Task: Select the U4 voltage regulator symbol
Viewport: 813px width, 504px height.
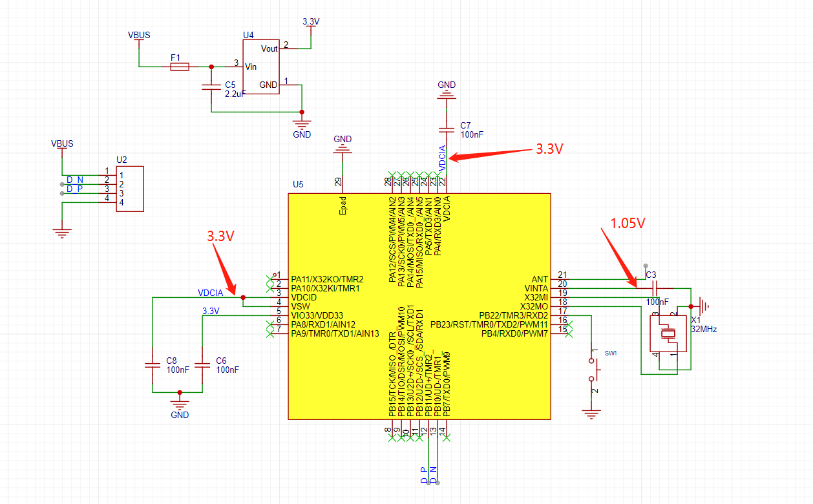Action: [x=260, y=67]
